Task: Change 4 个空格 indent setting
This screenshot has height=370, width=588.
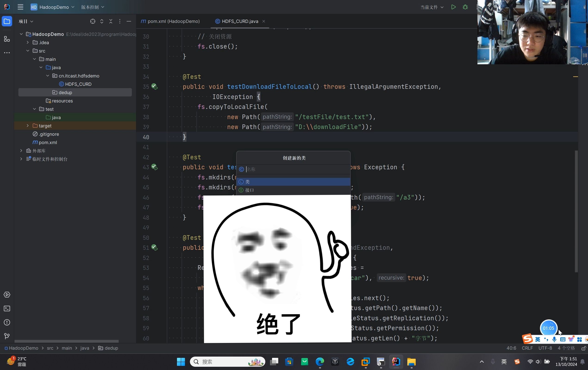Action: tap(566, 348)
